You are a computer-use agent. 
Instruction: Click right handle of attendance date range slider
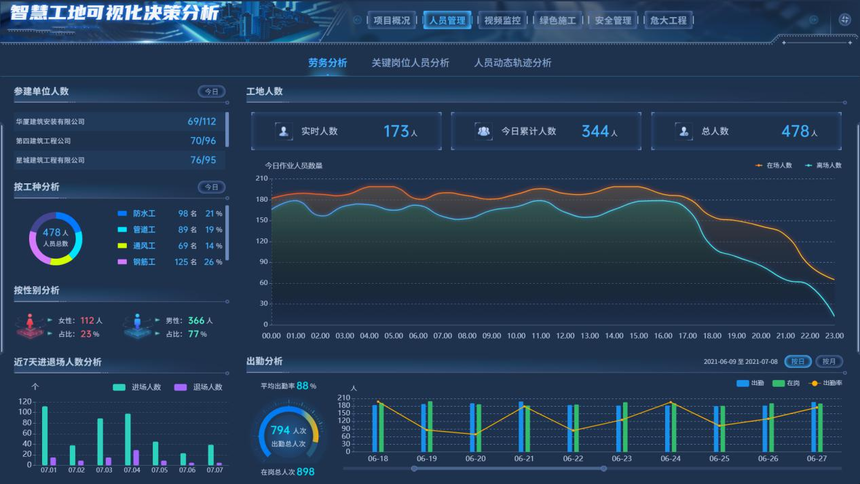click(x=603, y=469)
